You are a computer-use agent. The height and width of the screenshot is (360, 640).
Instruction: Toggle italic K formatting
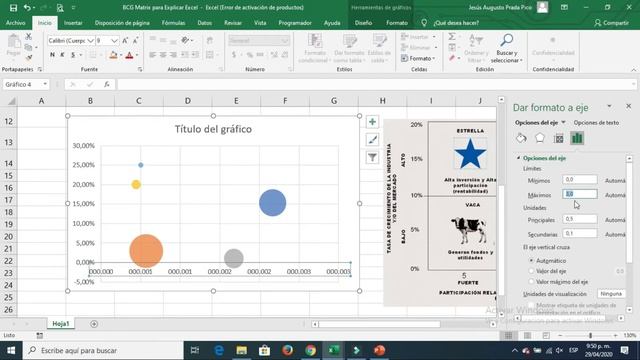pos(62,55)
